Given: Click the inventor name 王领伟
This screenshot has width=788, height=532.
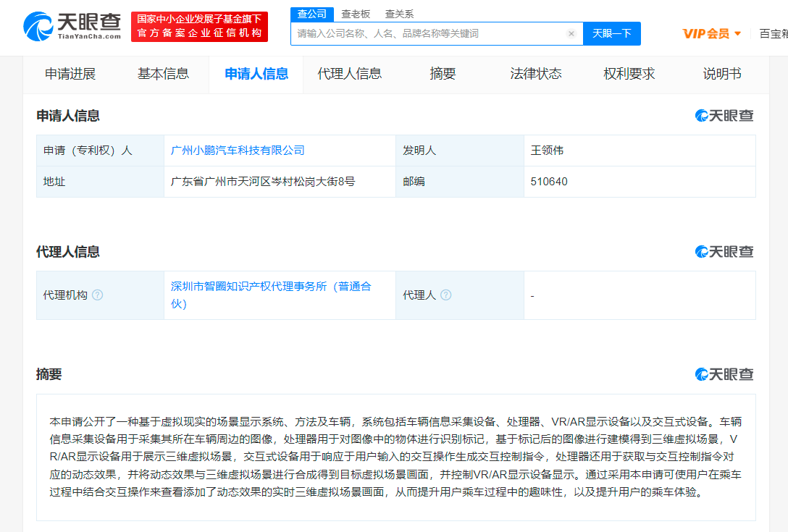Looking at the screenshot, I should tap(547, 151).
